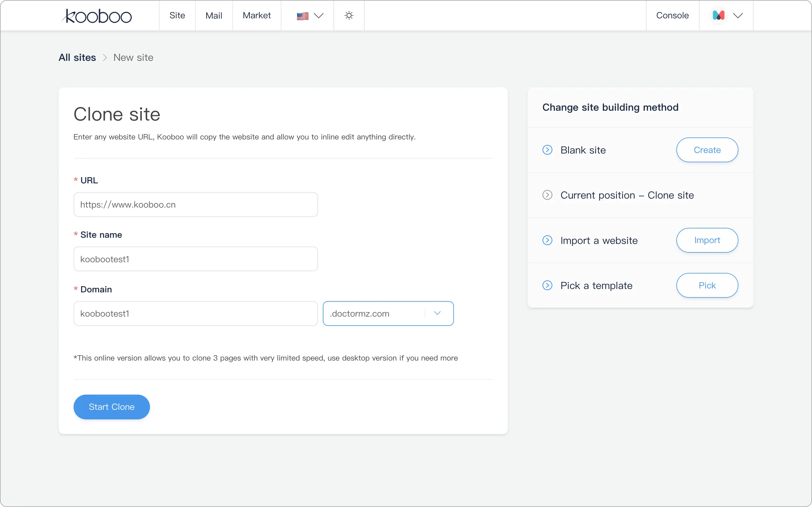Image resolution: width=812 pixels, height=507 pixels.
Task: Navigate back using the All sites breadcrumb
Action: click(x=77, y=57)
